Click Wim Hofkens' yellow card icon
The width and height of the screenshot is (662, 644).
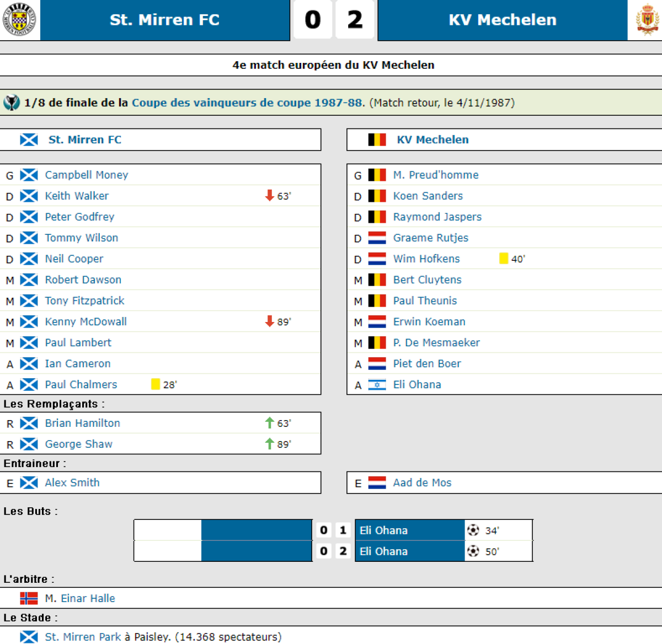(x=504, y=259)
